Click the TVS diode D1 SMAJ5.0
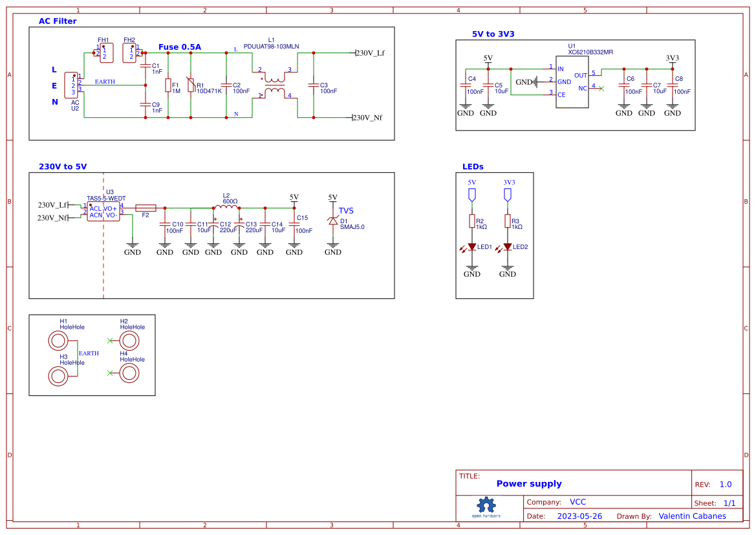This screenshot has height=535, width=756. (x=332, y=220)
